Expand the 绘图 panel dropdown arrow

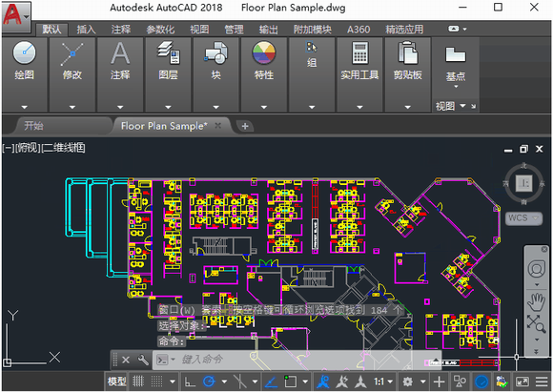[x=25, y=107]
